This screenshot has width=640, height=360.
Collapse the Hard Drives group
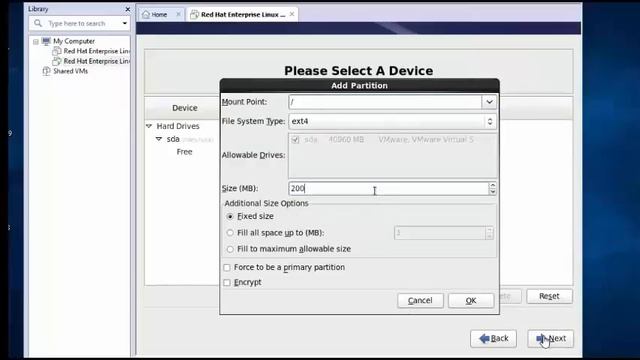(149, 126)
